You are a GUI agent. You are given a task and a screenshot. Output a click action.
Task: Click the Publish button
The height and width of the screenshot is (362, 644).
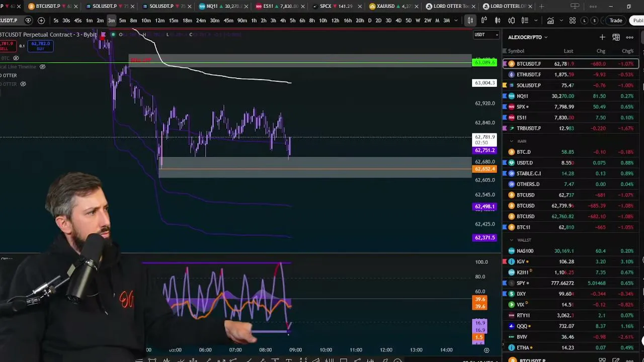click(637, 21)
